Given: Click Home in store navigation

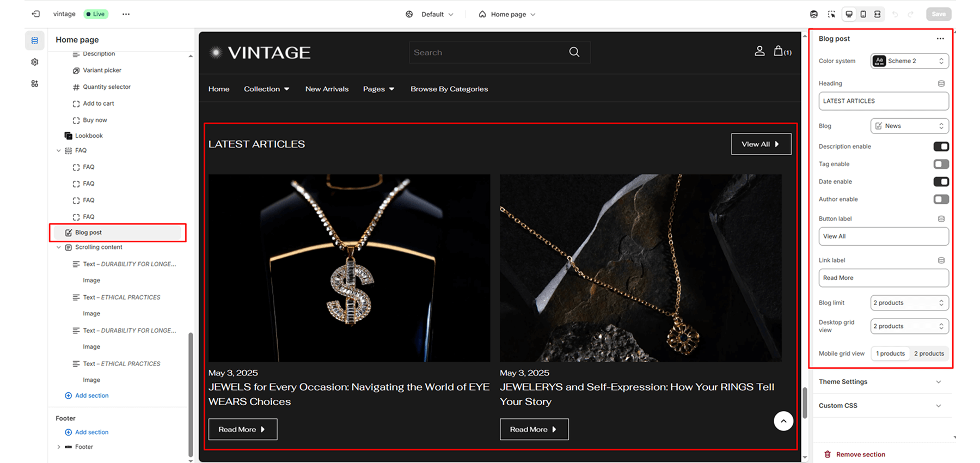Looking at the screenshot, I should 219,89.
